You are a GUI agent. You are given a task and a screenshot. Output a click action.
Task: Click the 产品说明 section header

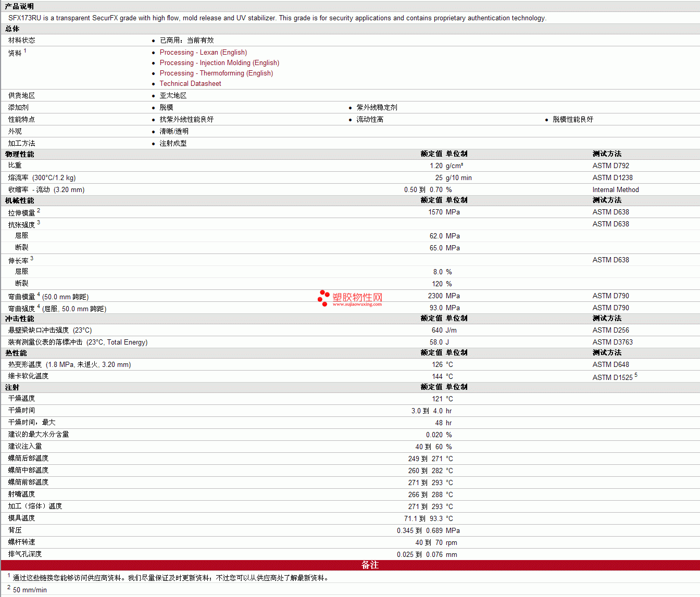coord(19,6)
